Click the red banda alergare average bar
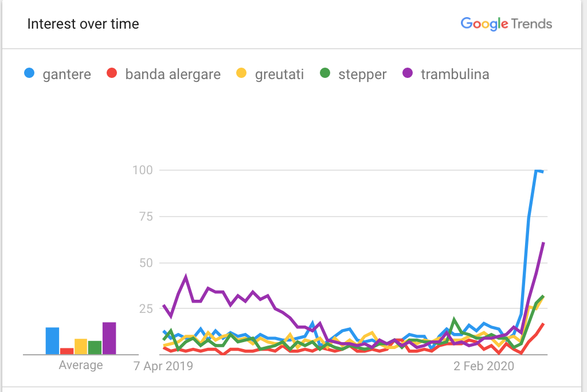 click(67, 351)
